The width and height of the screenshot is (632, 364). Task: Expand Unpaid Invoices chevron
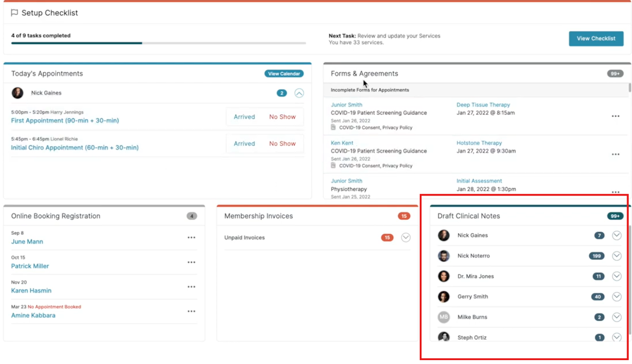point(406,237)
